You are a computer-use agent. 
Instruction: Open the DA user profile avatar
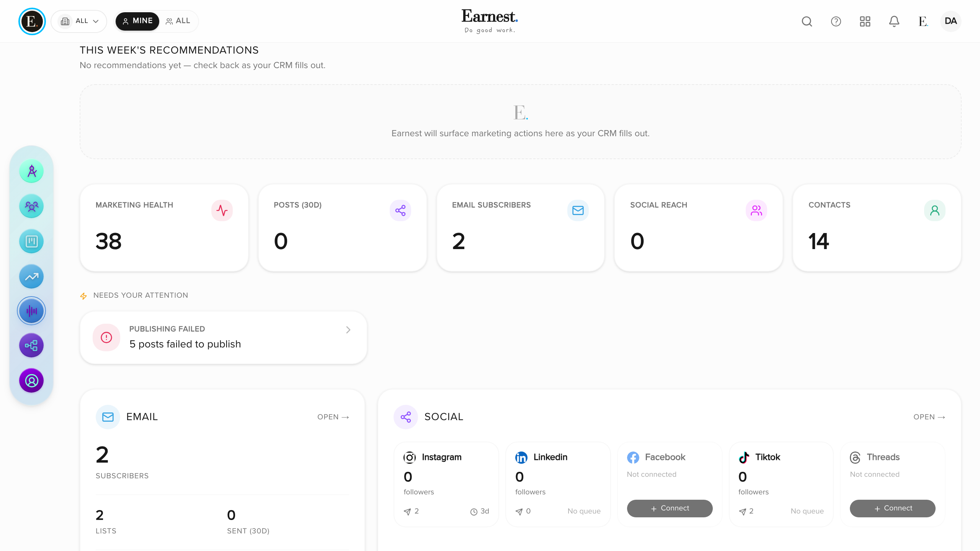pyautogui.click(x=951, y=21)
